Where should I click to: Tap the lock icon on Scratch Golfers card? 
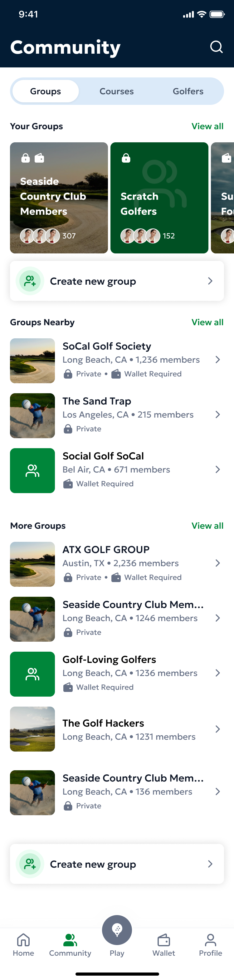(125, 158)
